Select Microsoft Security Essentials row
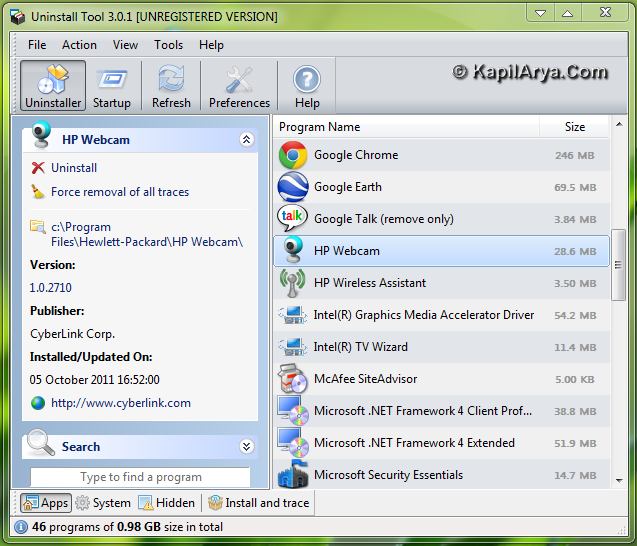The height and width of the screenshot is (546, 637). tap(442, 474)
